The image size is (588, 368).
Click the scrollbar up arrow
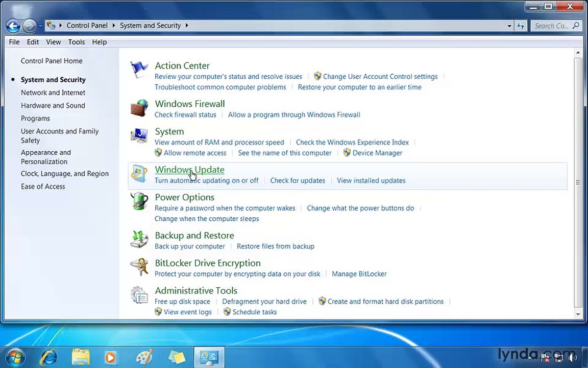578,53
